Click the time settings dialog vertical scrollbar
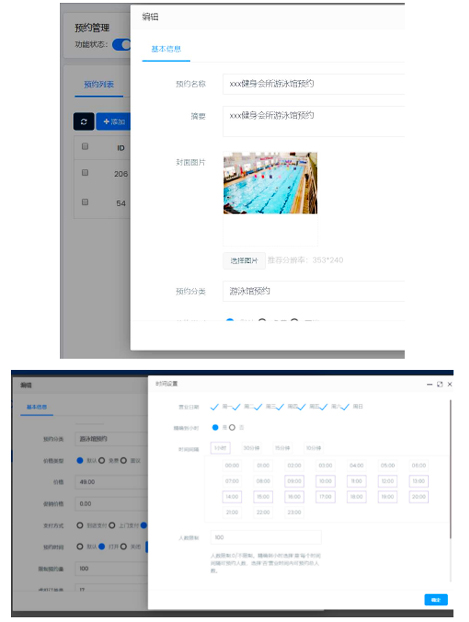The height and width of the screenshot is (622, 469). click(451, 469)
